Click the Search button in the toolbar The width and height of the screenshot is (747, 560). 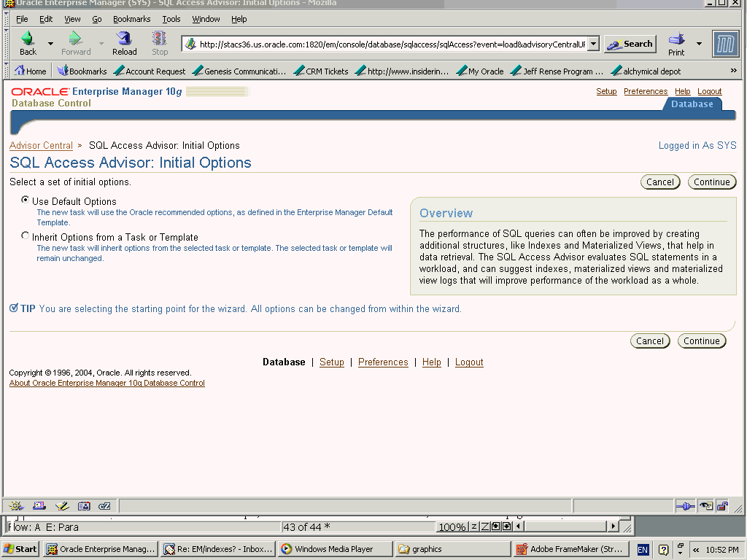(x=630, y=44)
